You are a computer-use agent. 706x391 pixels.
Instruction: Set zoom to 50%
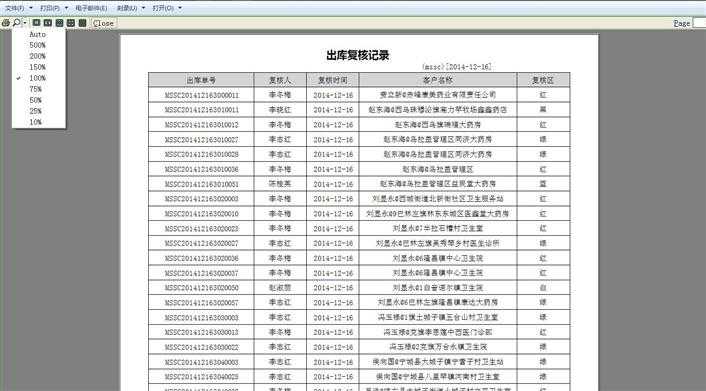click(36, 100)
